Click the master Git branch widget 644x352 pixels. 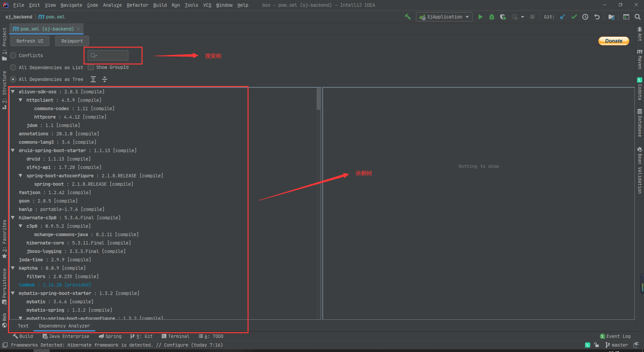(616, 345)
